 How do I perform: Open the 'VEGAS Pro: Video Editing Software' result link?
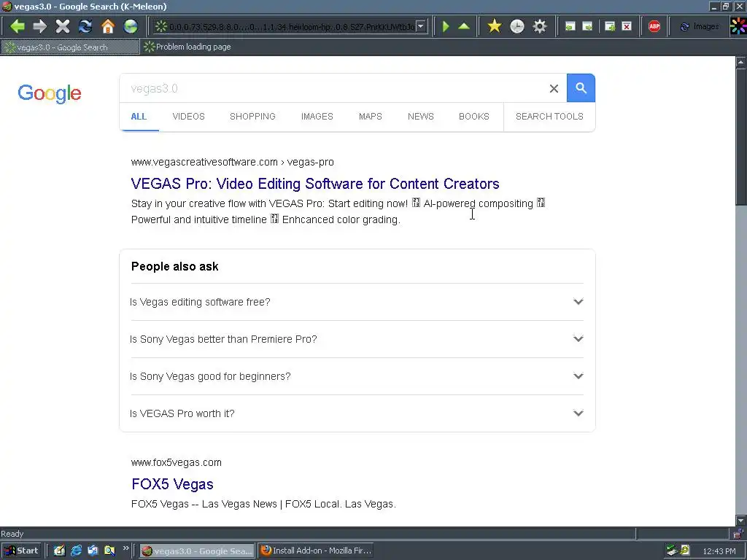[315, 184]
